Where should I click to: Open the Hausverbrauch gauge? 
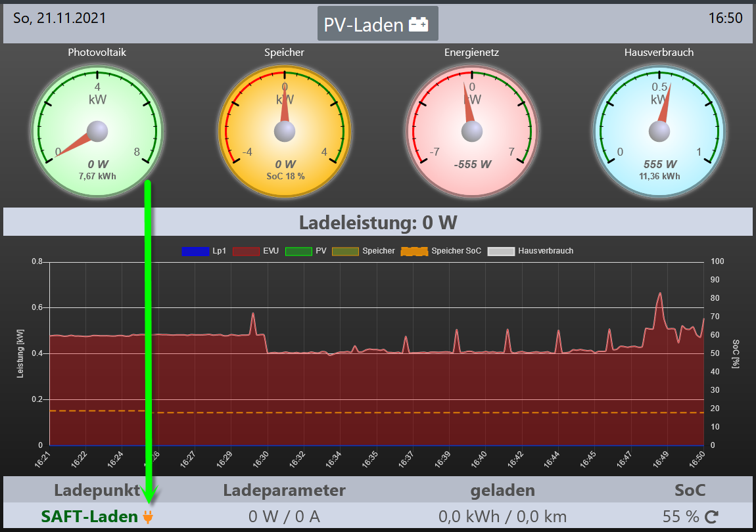(x=659, y=131)
